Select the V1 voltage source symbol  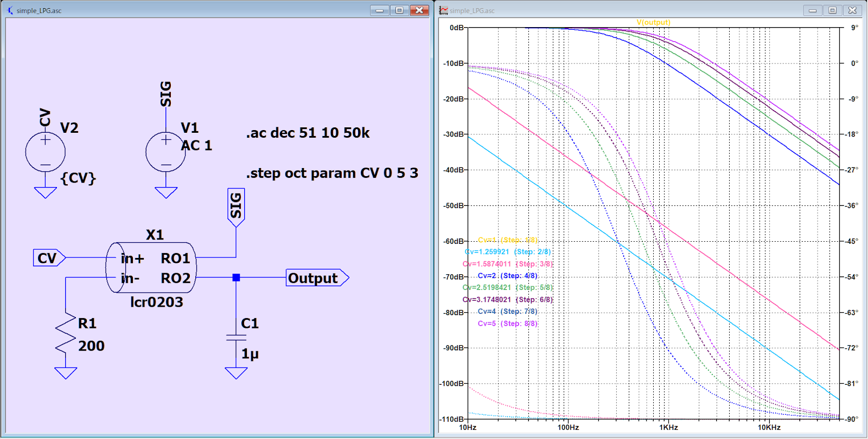pos(166,152)
